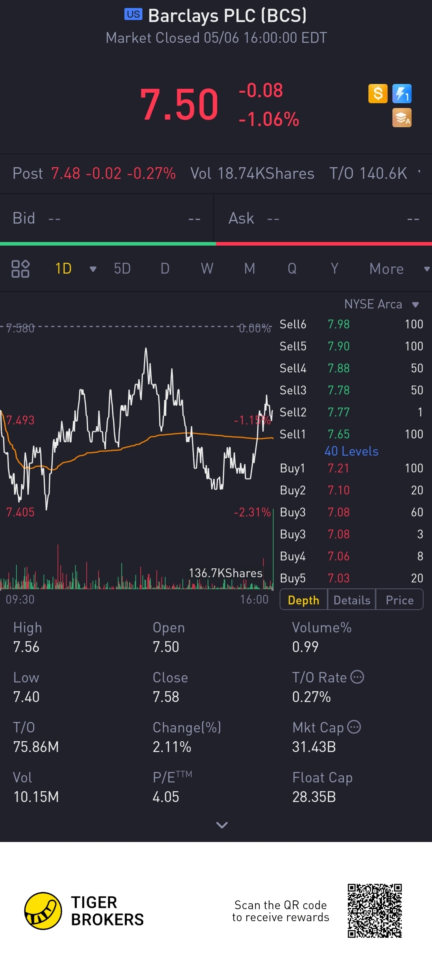Screen dimensions: 432x980
Task: Tap the Sell2 7.77 order row
Action: tap(351, 412)
